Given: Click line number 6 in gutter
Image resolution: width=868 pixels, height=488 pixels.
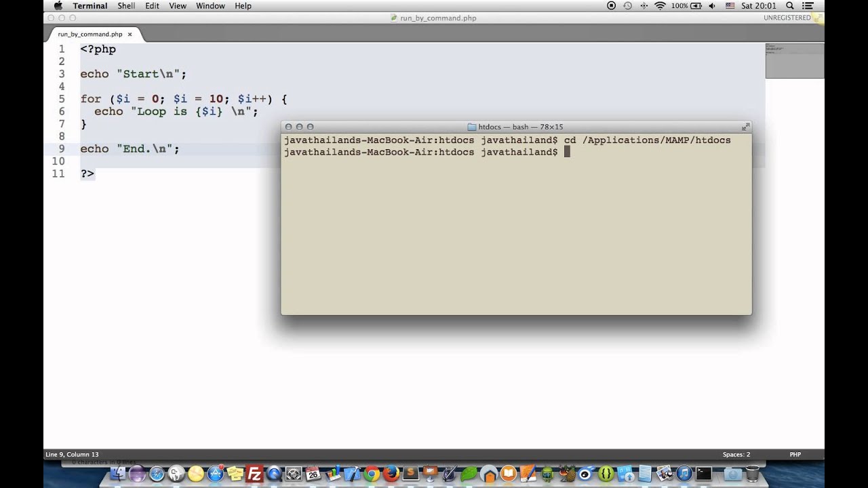Looking at the screenshot, I should 62,111.
